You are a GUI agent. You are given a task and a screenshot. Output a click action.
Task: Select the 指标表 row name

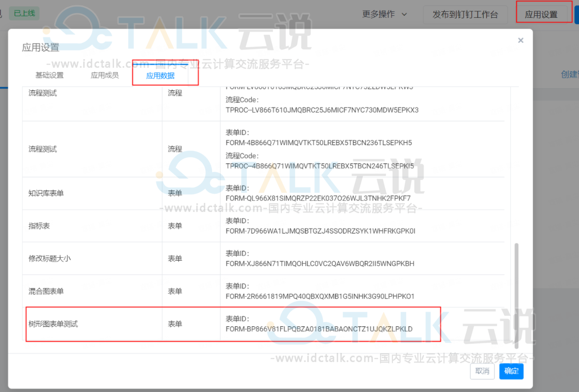pyautogui.click(x=39, y=226)
